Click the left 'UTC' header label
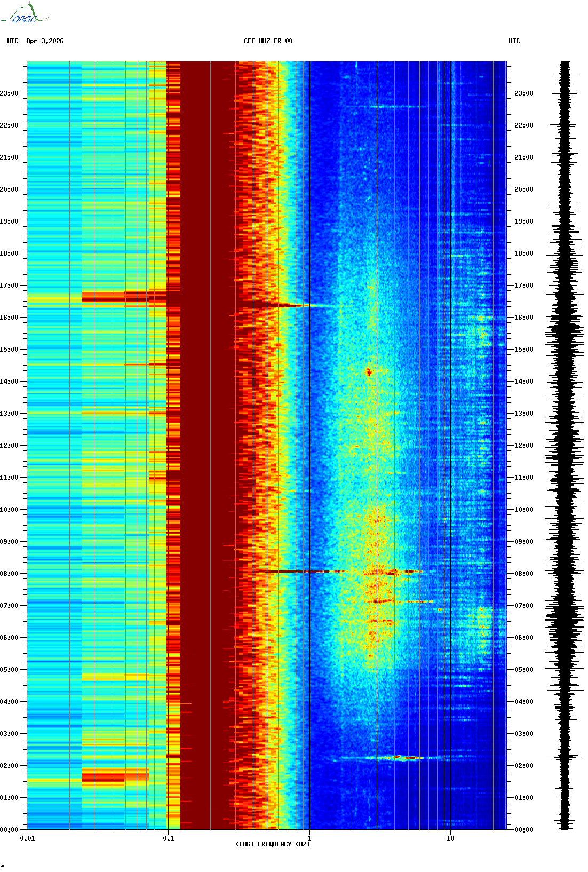588x872 pixels. [13, 41]
